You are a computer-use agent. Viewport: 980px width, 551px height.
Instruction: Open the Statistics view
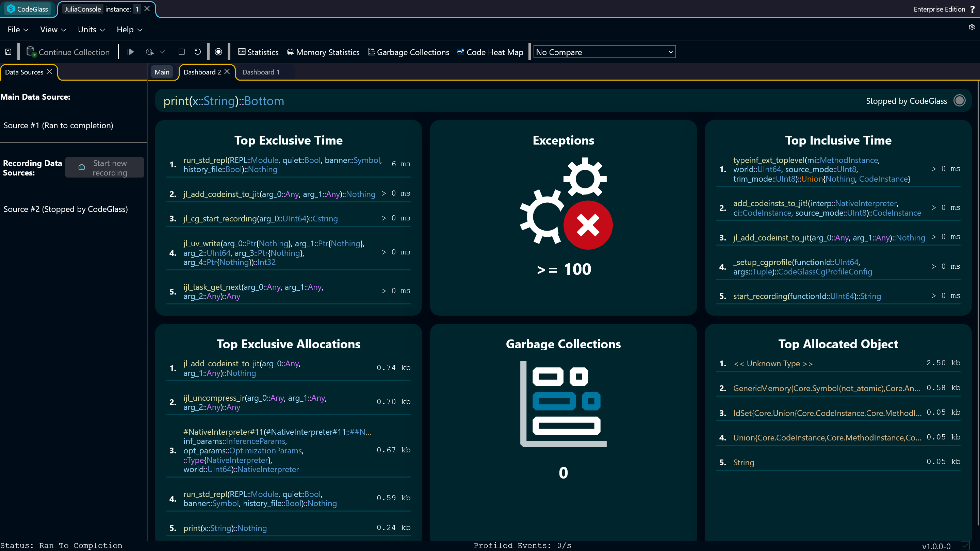click(x=258, y=52)
